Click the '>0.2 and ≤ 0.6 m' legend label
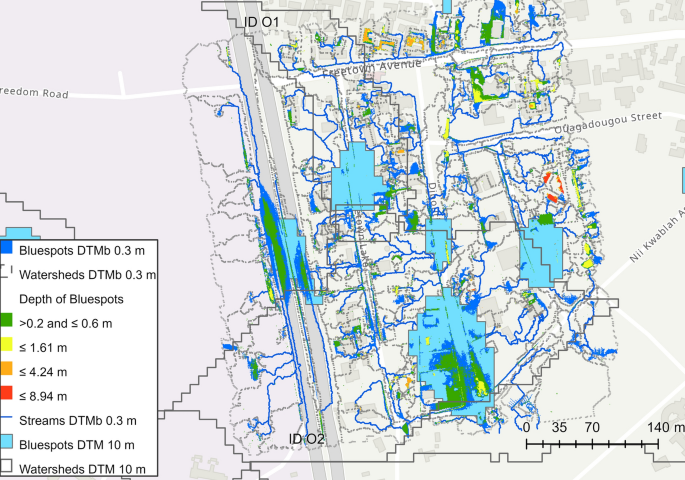685x480 pixels. (x=66, y=324)
